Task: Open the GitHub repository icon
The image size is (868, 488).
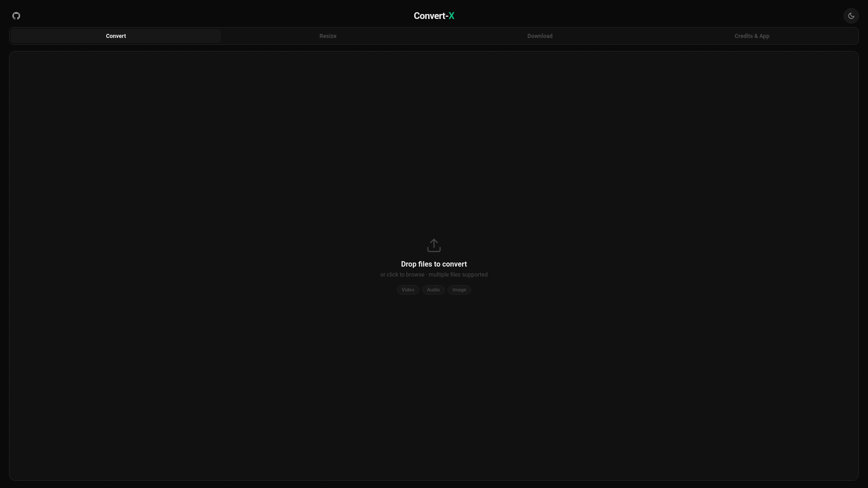Action: (16, 16)
